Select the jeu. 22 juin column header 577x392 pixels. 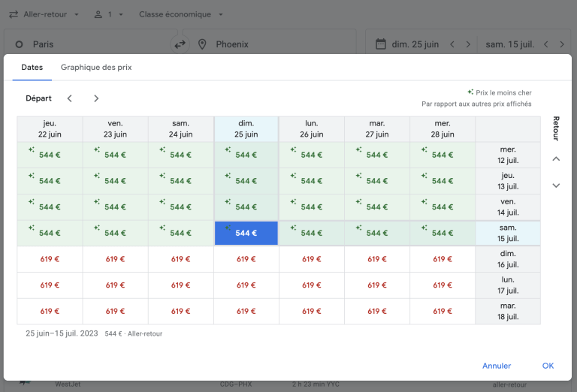(50, 129)
